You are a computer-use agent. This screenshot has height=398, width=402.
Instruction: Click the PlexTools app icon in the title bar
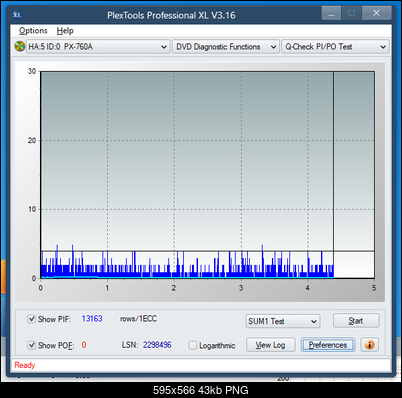pyautogui.click(x=17, y=15)
